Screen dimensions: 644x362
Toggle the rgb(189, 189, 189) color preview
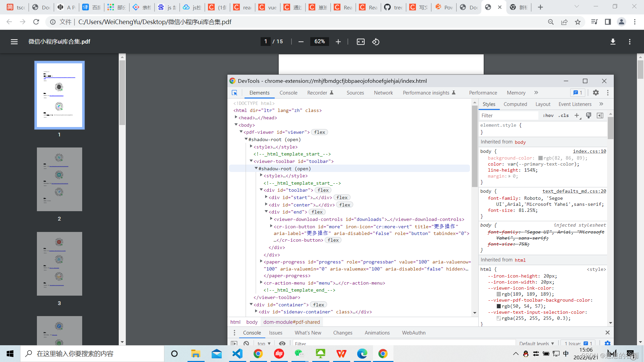pyautogui.click(x=499, y=294)
